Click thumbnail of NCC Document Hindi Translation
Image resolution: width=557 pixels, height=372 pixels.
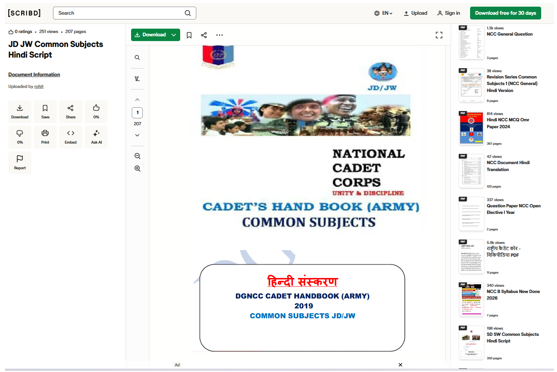tap(471, 171)
